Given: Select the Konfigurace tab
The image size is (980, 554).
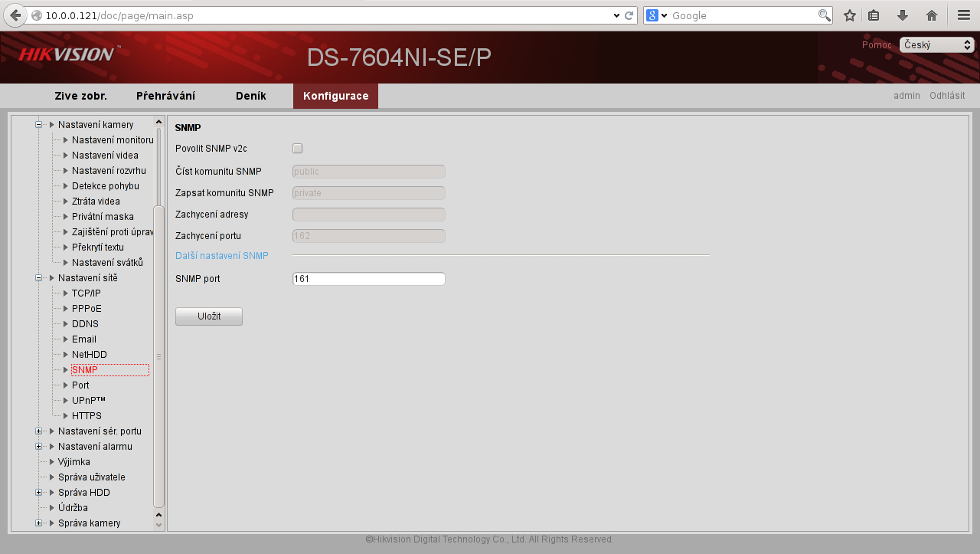Looking at the screenshot, I should click(335, 96).
